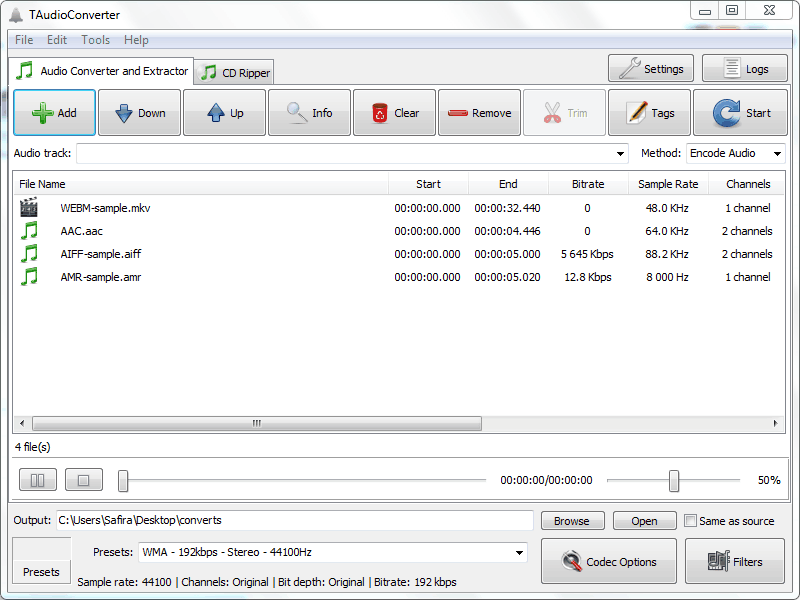The height and width of the screenshot is (600, 800).
Task: Pause playback with the pause button
Action: click(x=38, y=480)
